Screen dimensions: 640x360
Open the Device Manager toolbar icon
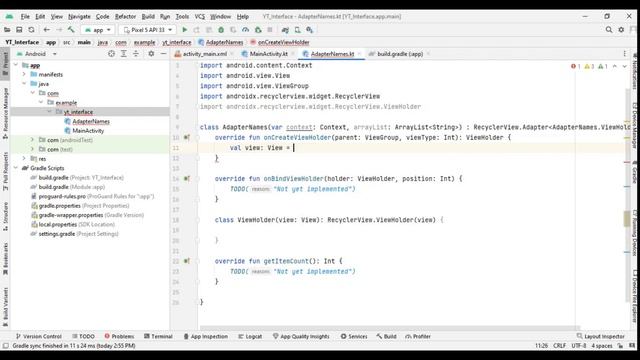[298, 30]
